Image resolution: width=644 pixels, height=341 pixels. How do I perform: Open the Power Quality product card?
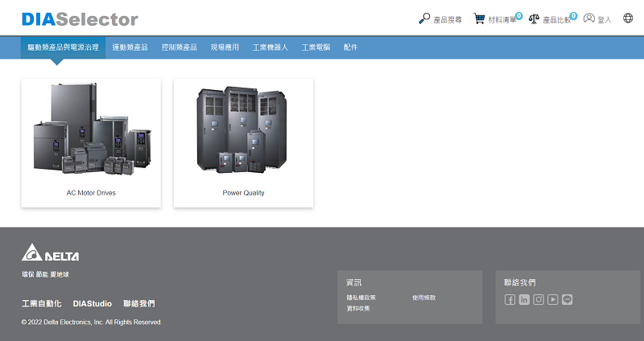tap(243, 142)
